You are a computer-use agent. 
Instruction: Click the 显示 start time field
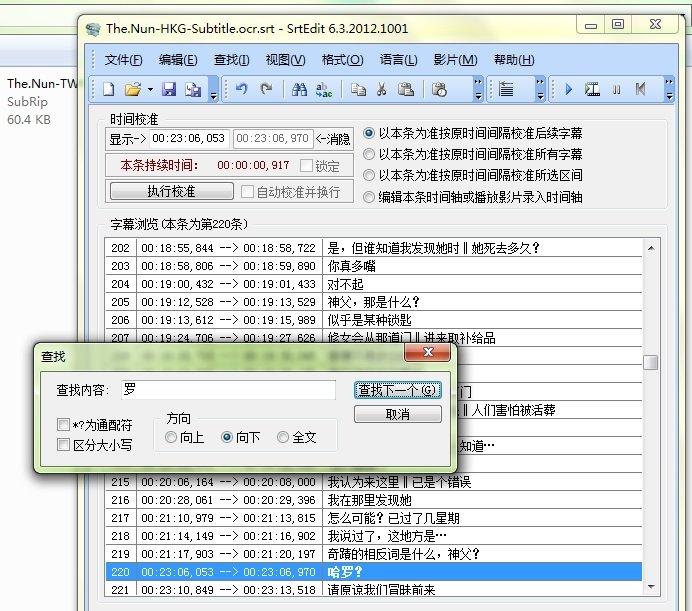[x=189, y=139]
